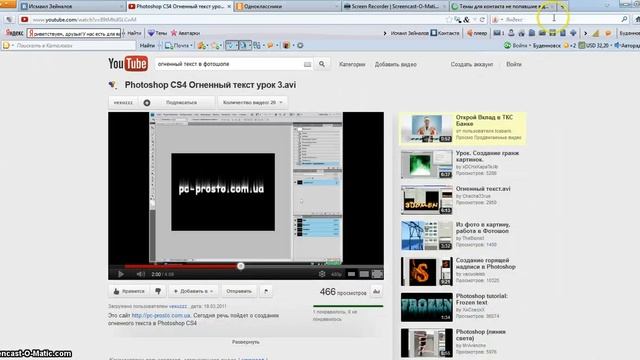Click the mail envelope toolbar icon
The width and height of the screenshot is (640, 360).
(x=498, y=33)
